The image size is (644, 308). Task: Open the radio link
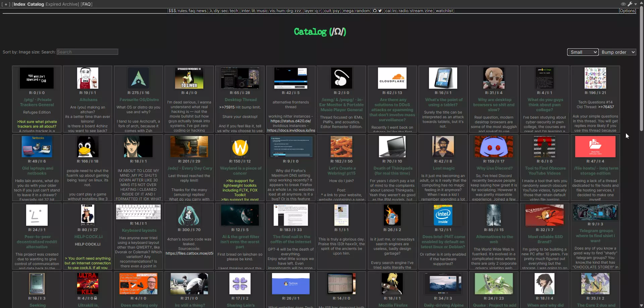[x=404, y=11]
